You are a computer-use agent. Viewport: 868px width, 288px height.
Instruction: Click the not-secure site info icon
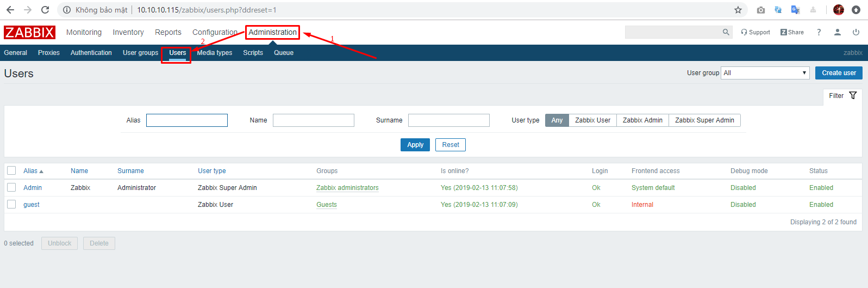click(67, 10)
